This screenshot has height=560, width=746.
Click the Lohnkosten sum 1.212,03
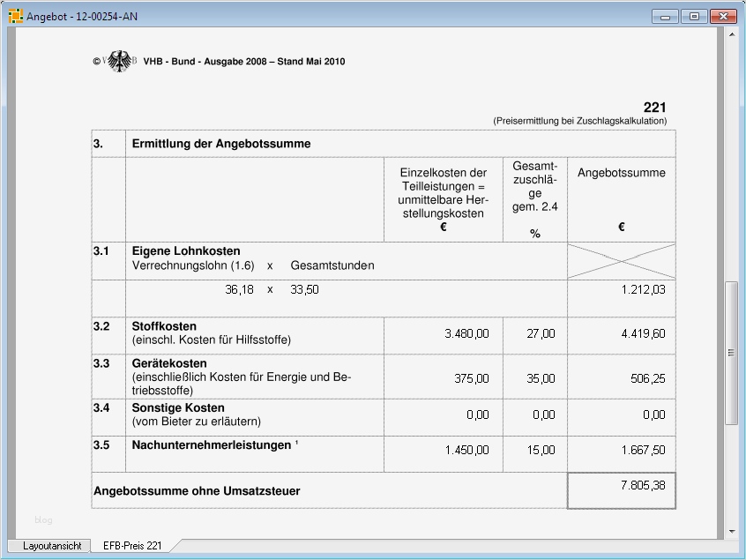(643, 289)
